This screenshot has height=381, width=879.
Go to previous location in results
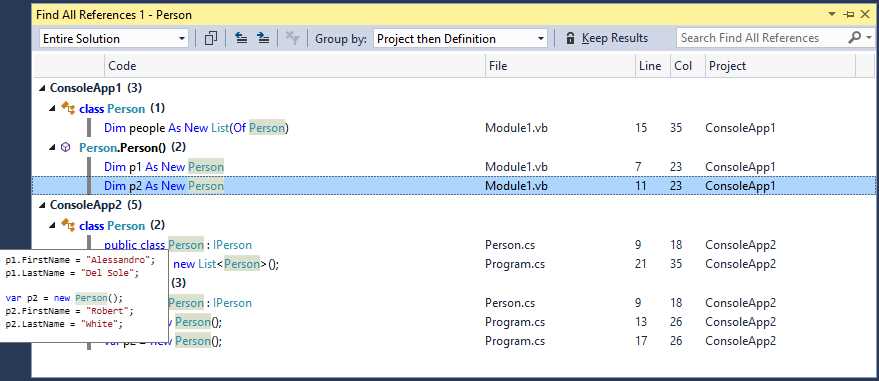241,38
